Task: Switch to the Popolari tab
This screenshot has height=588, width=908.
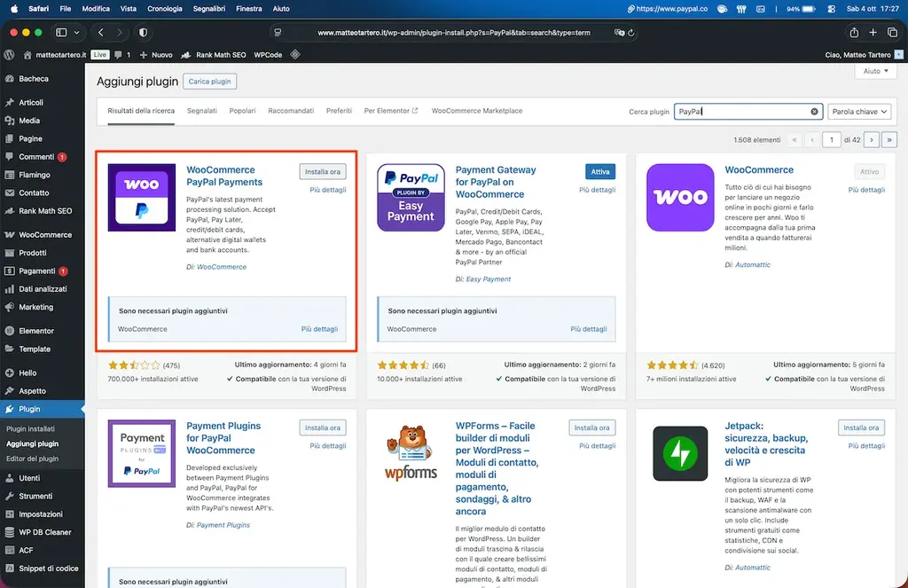Action: [x=242, y=111]
